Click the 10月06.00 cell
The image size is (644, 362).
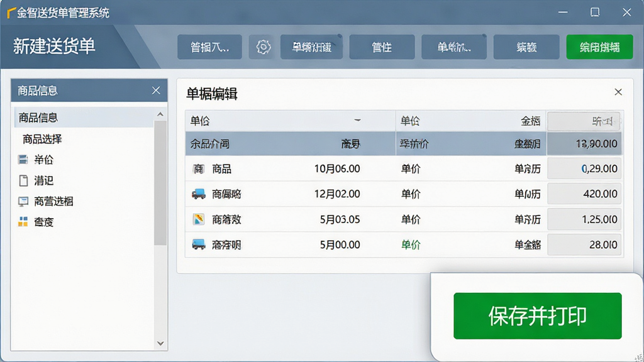click(337, 168)
